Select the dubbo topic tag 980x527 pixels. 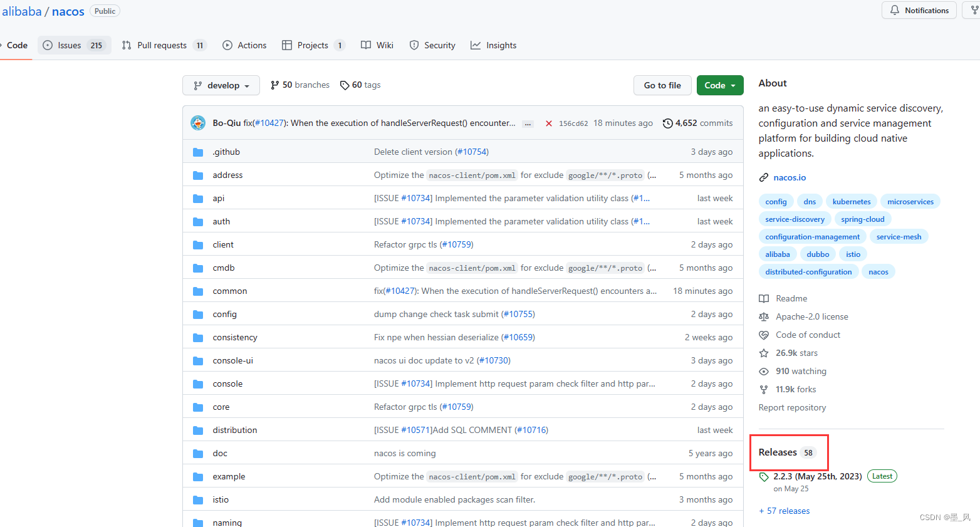click(x=818, y=254)
